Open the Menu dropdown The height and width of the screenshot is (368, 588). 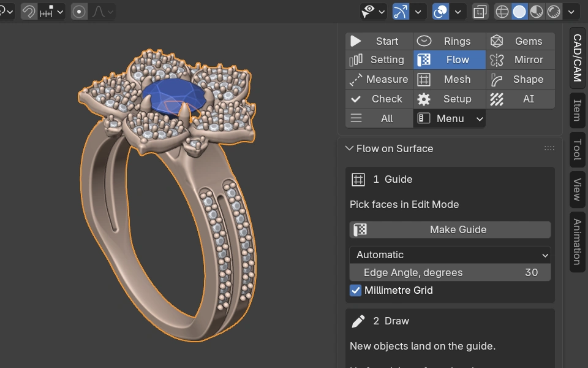449,118
